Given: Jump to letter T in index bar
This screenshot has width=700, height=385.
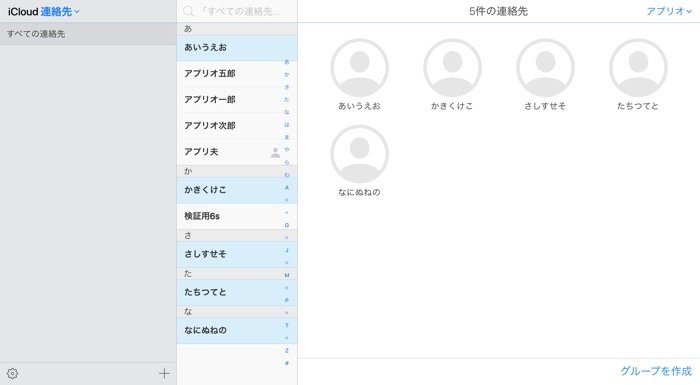Looking at the screenshot, I should coord(287,325).
